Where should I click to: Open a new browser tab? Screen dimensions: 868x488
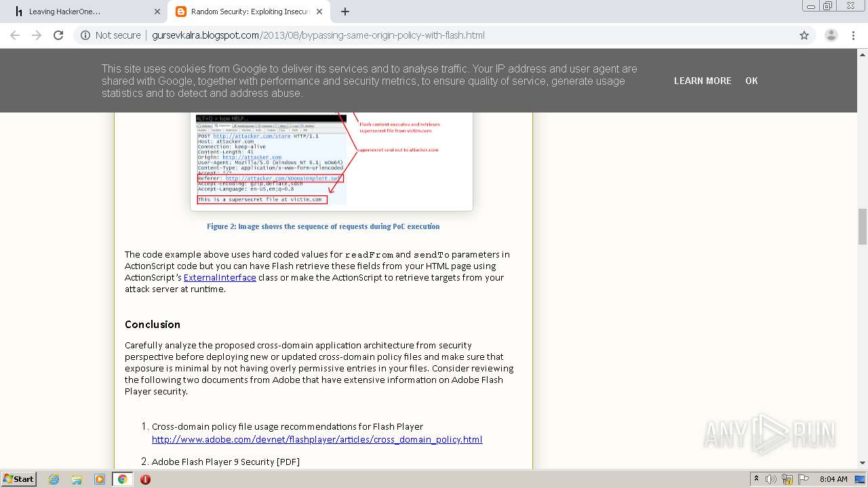(x=345, y=12)
